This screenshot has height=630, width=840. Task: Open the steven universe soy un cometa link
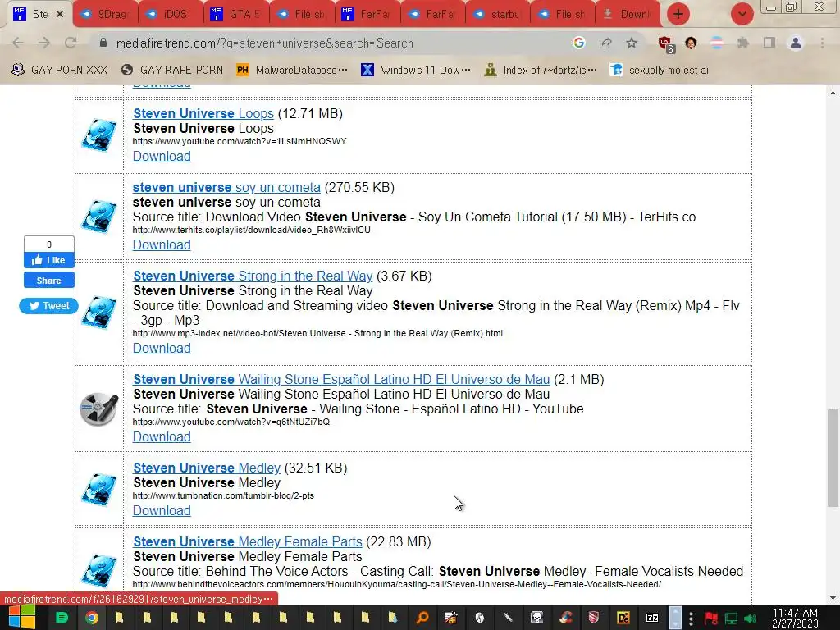tap(226, 188)
